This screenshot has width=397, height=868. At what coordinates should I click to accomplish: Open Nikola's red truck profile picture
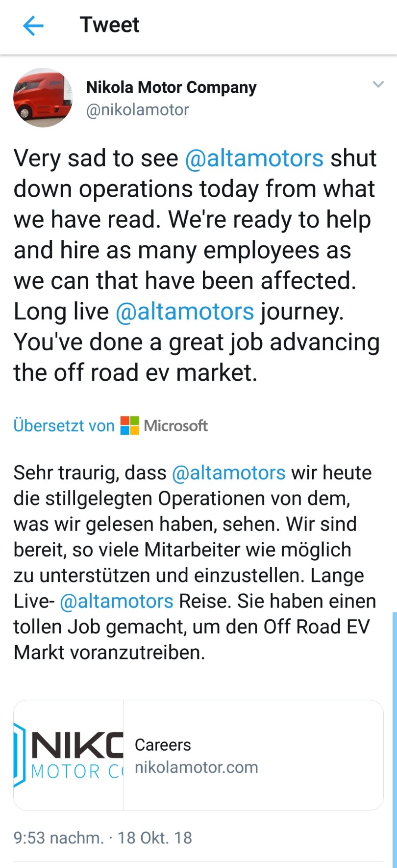(43, 98)
